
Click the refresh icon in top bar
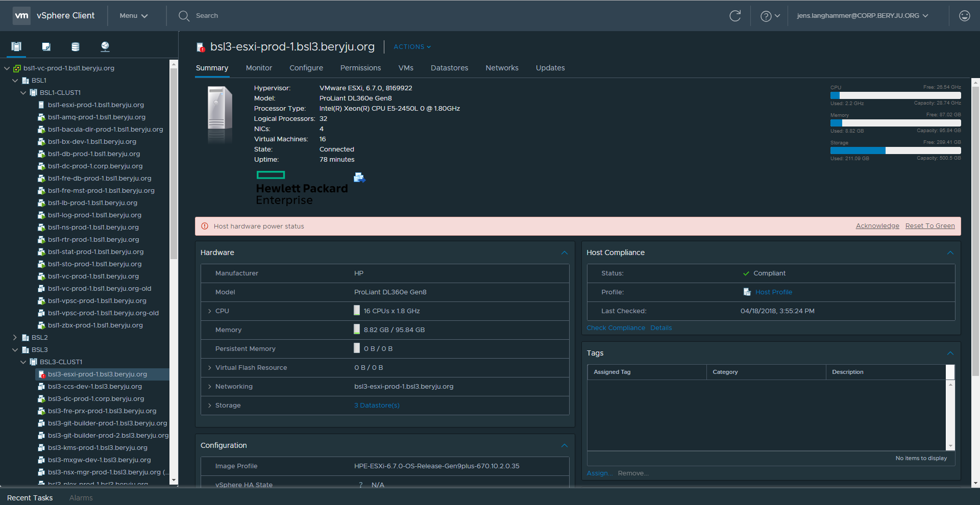tap(735, 16)
